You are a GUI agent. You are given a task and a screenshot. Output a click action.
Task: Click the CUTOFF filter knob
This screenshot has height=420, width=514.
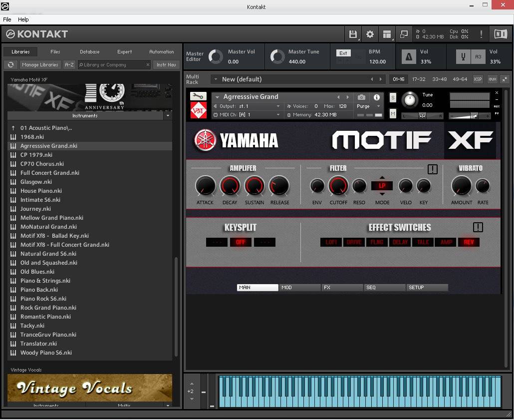tap(338, 186)
